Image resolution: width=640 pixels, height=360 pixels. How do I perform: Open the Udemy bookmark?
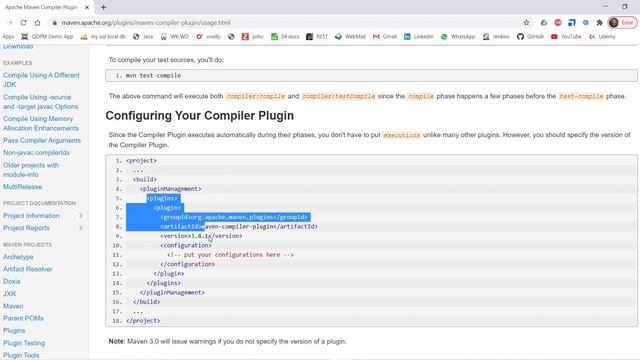pyautogui.click(x=602, y=36)
